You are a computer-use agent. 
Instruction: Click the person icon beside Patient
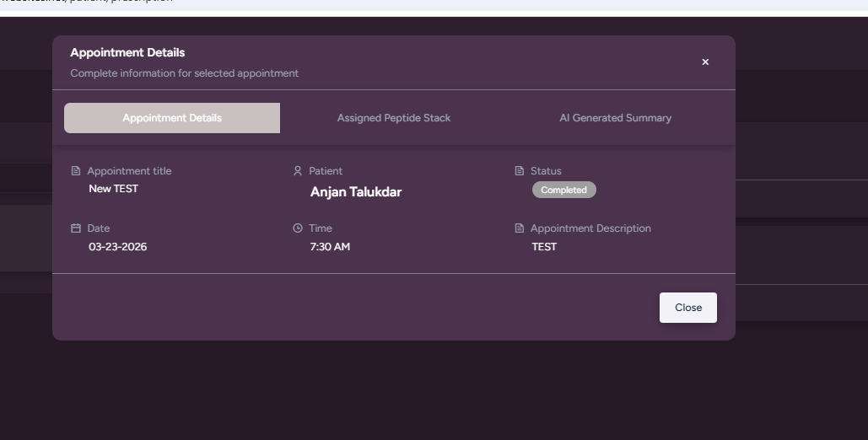297,171
